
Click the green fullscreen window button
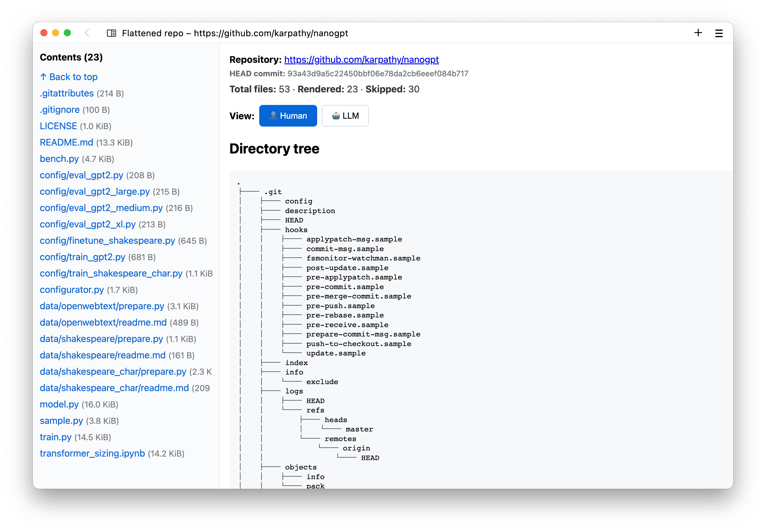point(67,33)
